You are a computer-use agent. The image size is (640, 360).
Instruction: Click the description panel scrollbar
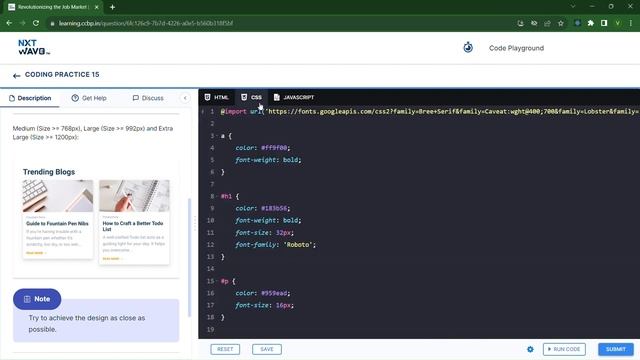[x=189, y=257]
